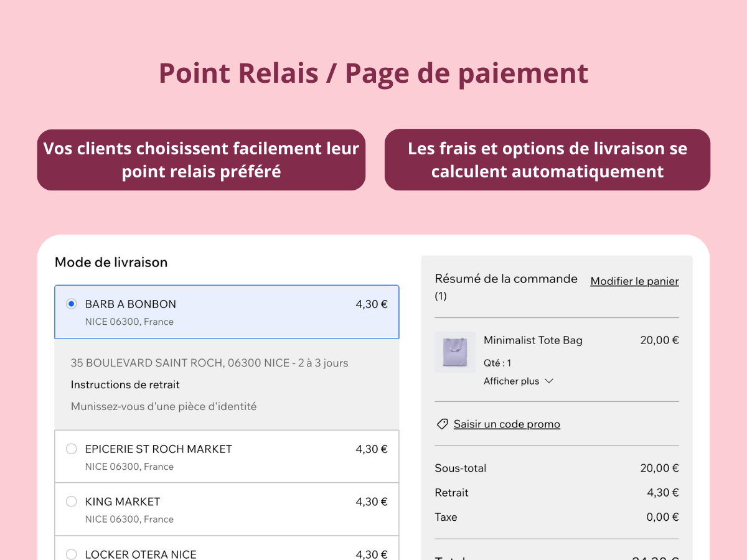Click the "Les frais et options" banner
747x560 pixels.
547,159
